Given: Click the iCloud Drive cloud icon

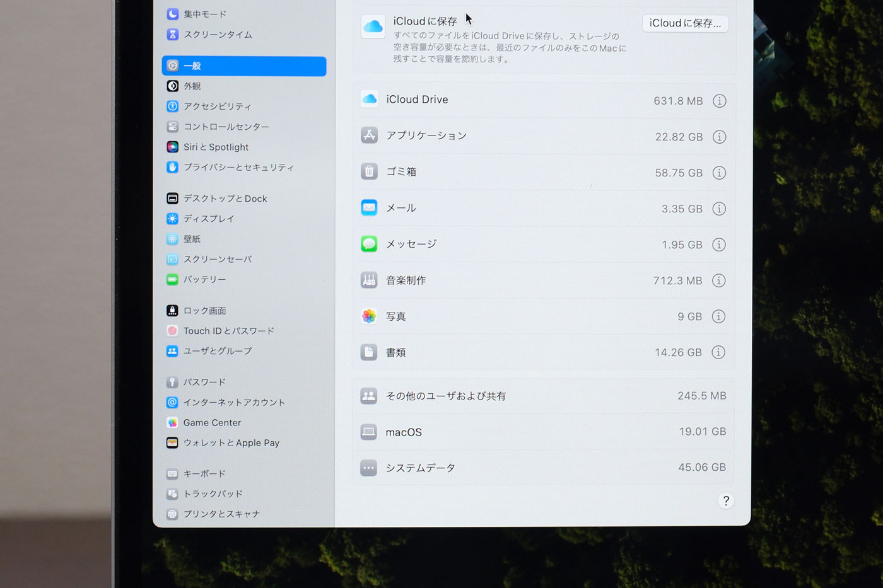Looking at the screenshot, I should pos(370,99).
